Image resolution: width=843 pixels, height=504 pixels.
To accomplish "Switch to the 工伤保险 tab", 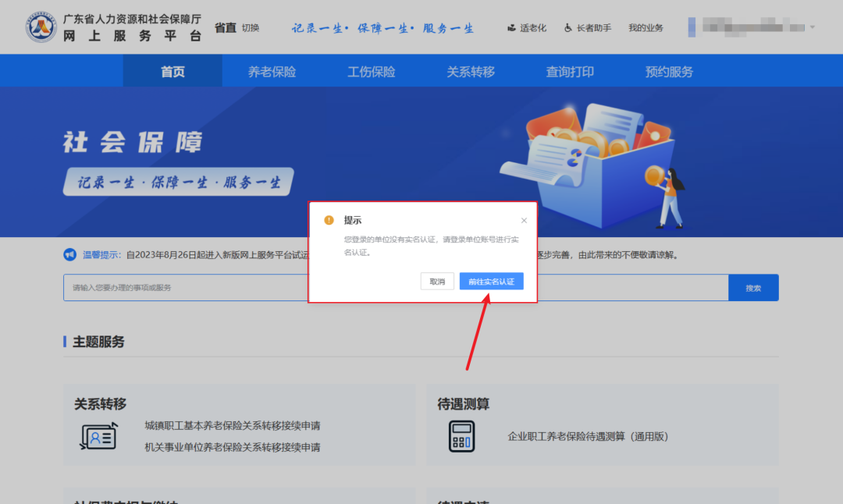I will pos(371,70).
